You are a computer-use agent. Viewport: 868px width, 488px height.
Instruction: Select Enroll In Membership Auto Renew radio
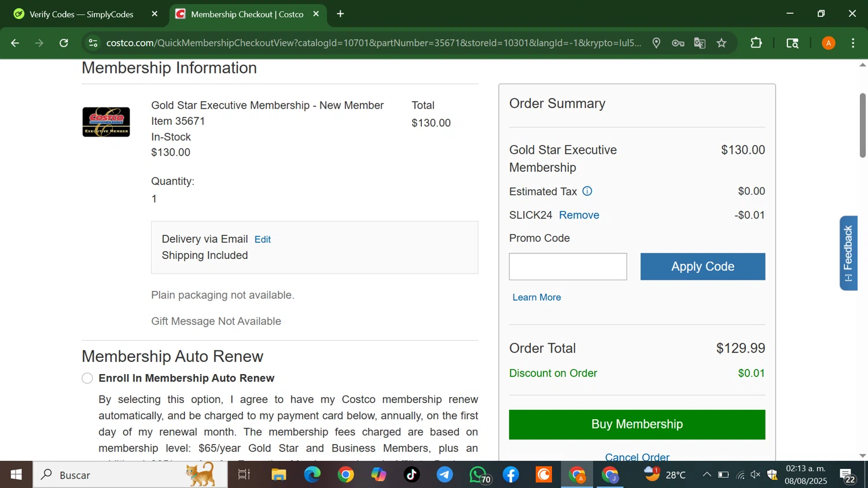tap(87, 378)
